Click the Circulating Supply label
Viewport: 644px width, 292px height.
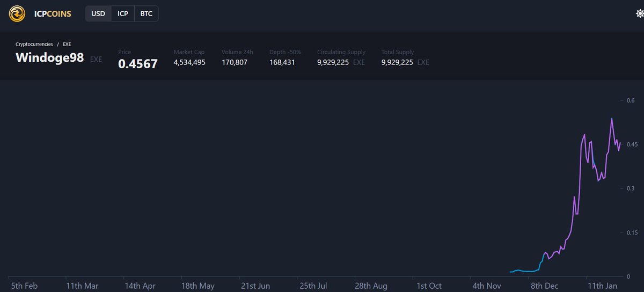341,52
